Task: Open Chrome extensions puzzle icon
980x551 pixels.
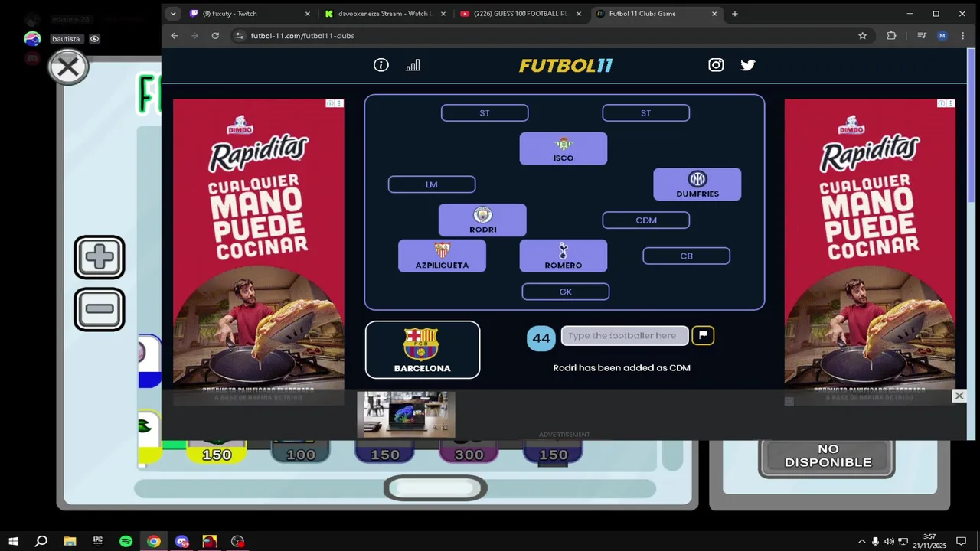Action: tap(891, 36)
